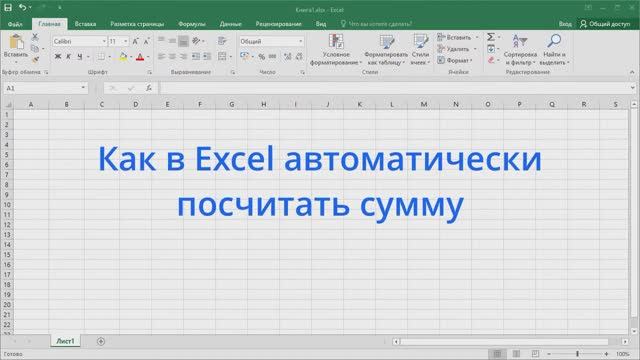The image size is (640, 360).
Task: Open Форматировать как таблицу gallery
Action: (x=386, y=49)
